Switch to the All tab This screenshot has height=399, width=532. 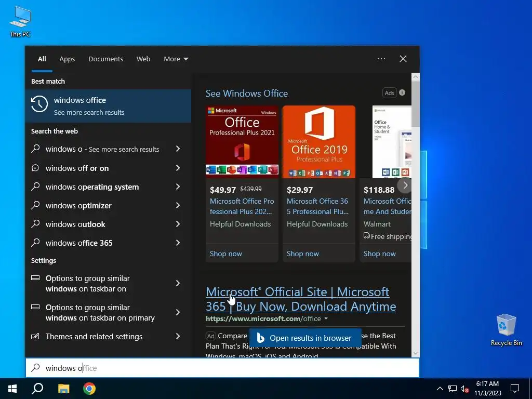point(42,59)
